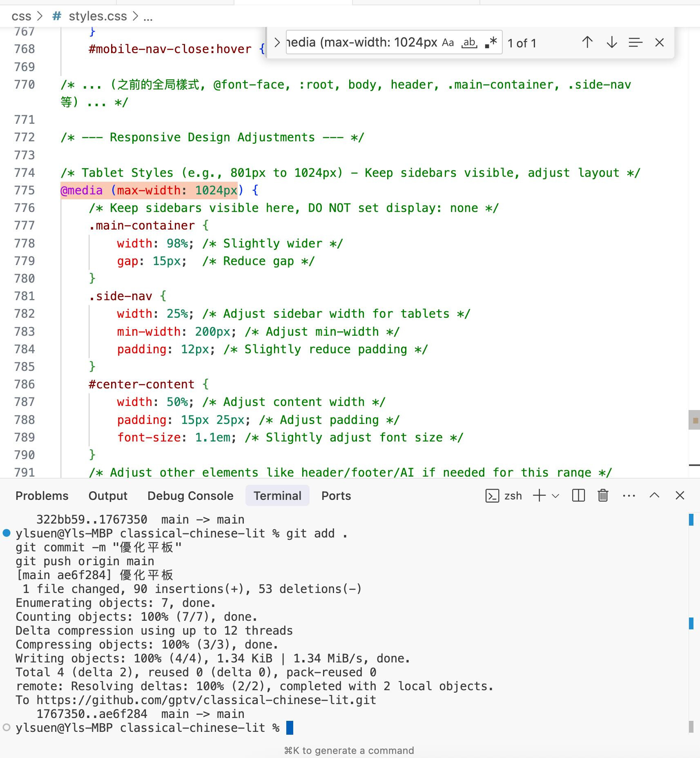Go to previous match in find widget

[587, 42]
